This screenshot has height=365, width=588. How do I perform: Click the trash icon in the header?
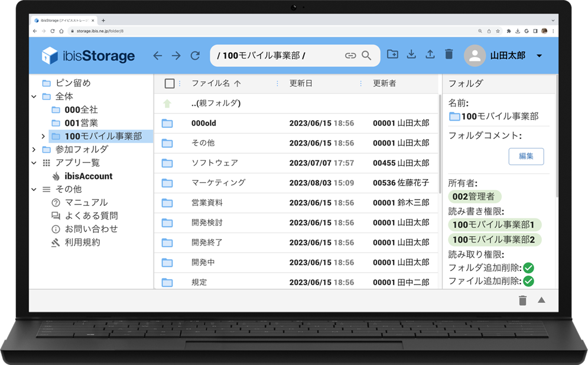[449, 54]
